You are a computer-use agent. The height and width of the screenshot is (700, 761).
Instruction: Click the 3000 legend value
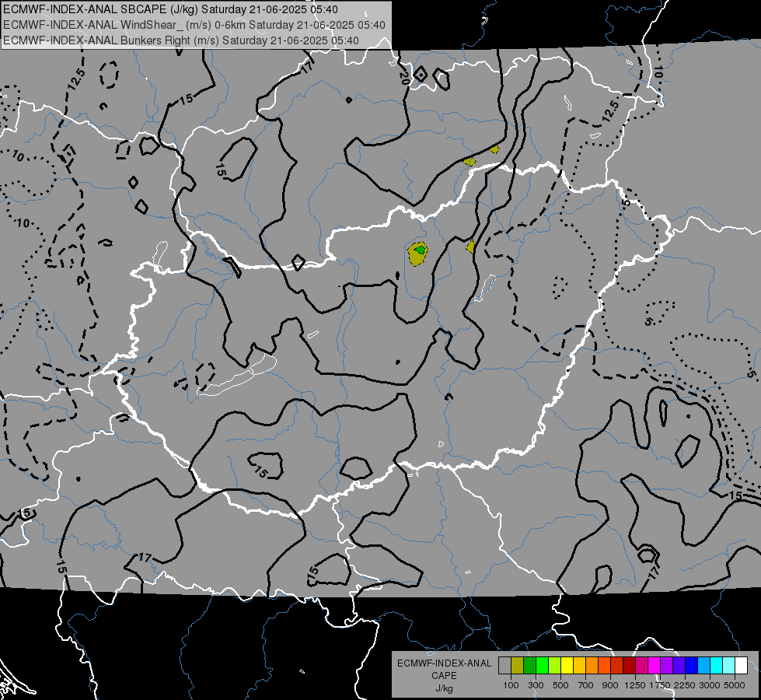coord(710,685)
